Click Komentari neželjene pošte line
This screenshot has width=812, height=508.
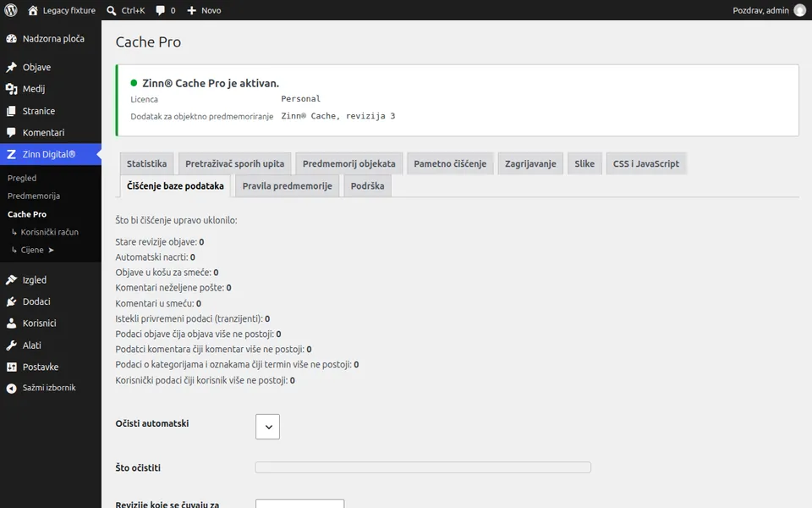click(173, 288)
